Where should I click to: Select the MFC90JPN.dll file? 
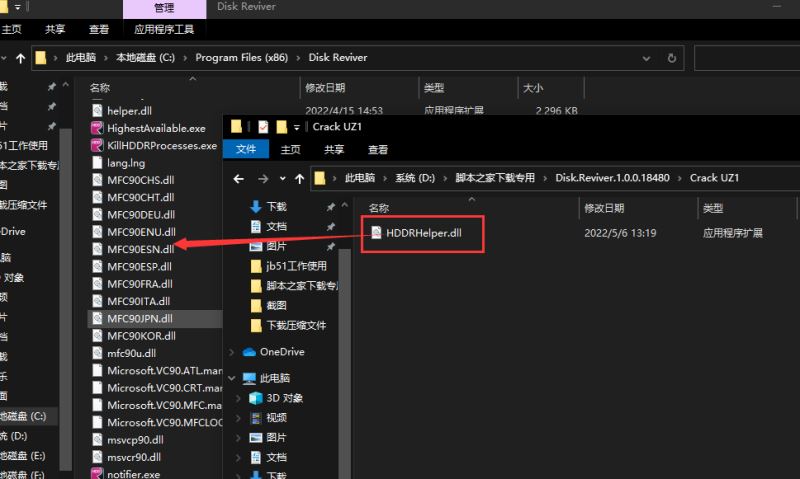(139, 319)
